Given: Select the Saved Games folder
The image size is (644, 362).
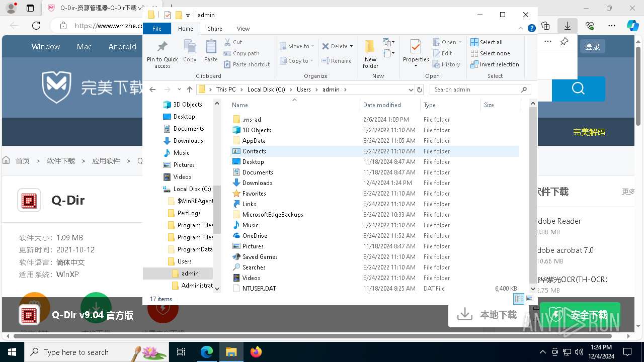Looking at the screenshot, I should 260,257.
